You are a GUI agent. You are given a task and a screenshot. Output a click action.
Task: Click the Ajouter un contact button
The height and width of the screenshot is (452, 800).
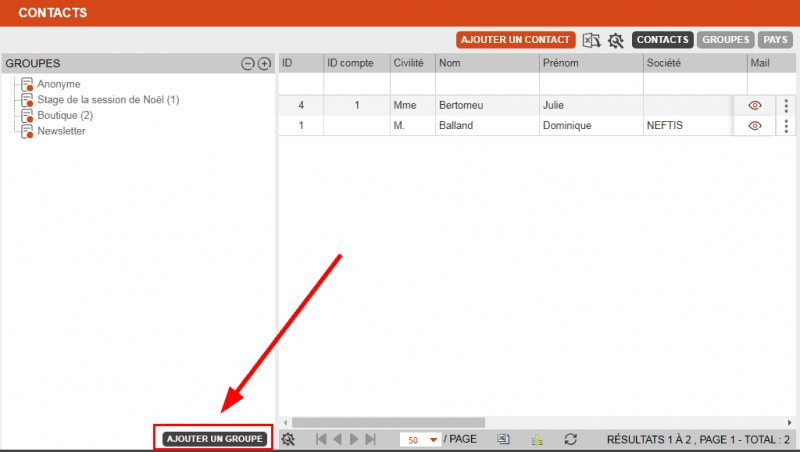[516, 40]
